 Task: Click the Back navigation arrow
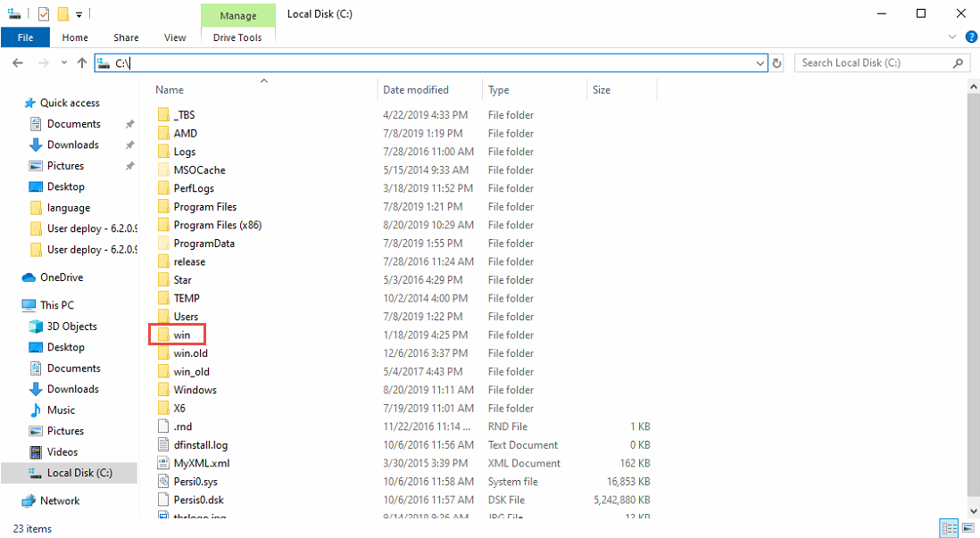(x=19, y=63)
